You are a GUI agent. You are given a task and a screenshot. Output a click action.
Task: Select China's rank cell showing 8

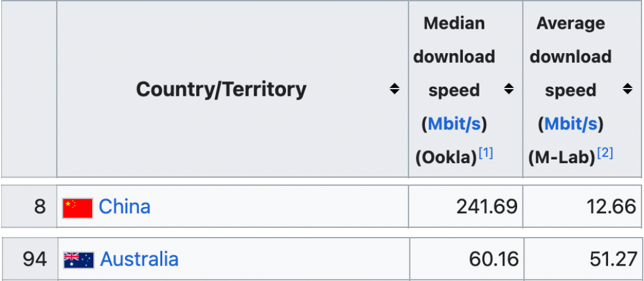coord(40,206)
